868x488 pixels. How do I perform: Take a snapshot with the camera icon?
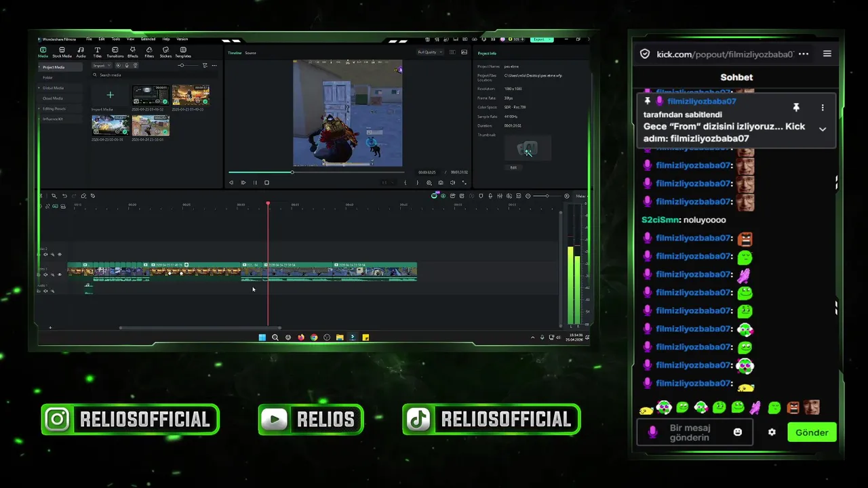click(441, 182)
